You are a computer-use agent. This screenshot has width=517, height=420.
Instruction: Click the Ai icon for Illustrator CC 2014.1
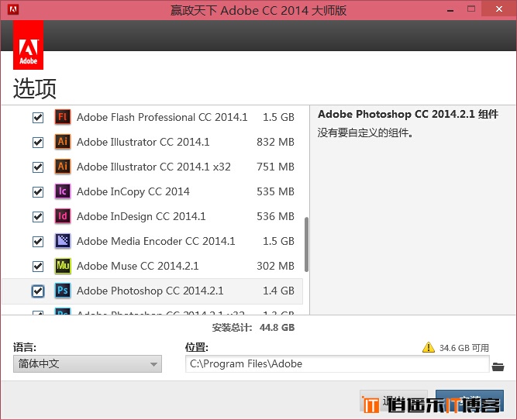pyautogui.click(x=63, y=142)
